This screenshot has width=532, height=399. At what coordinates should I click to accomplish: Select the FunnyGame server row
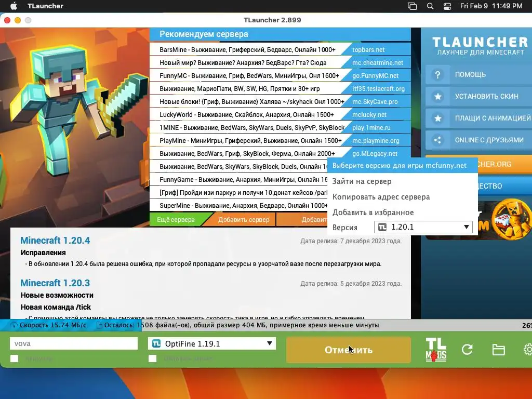238,179
